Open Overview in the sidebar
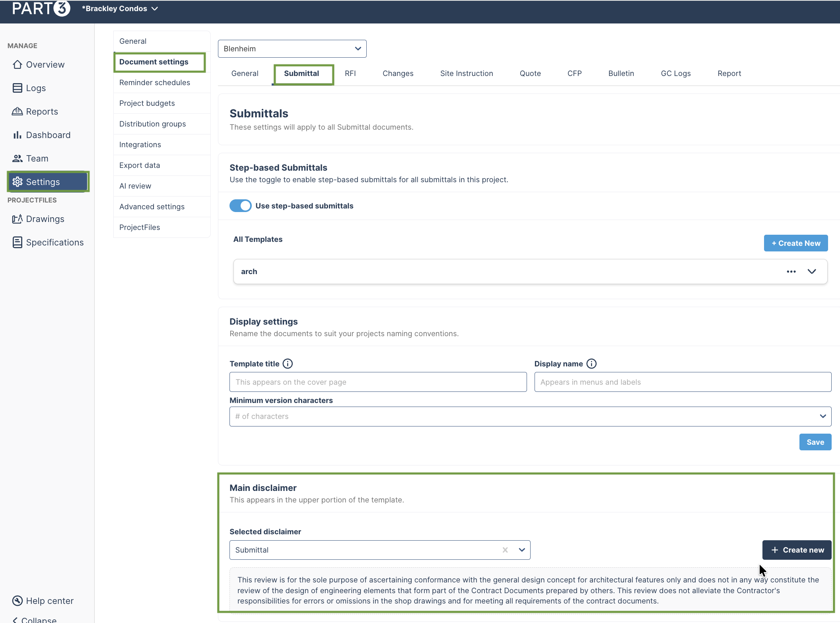Image resolution: width=840 pixels, height=623 pixels. [x=39, y=64]
